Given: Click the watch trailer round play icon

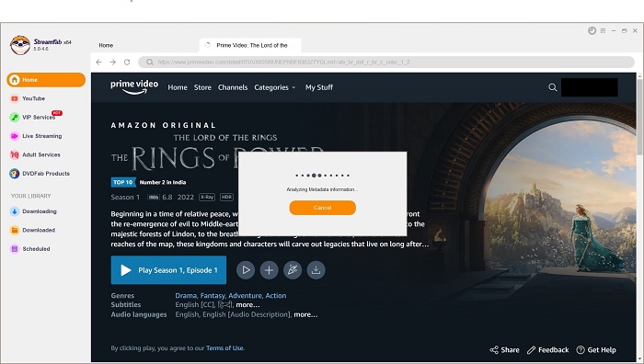Looking at the screenshot, I should 246,270.
